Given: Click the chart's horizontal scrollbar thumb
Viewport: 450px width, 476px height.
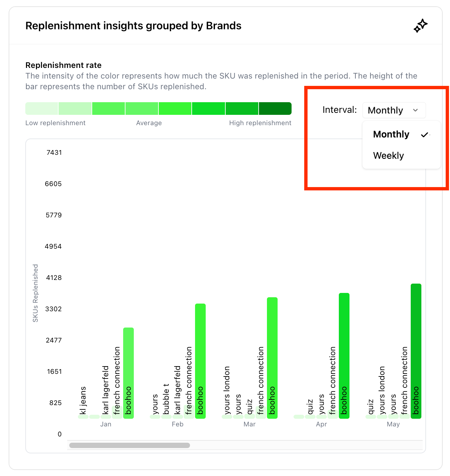Looking at the screenshot, I should [129, 445].
